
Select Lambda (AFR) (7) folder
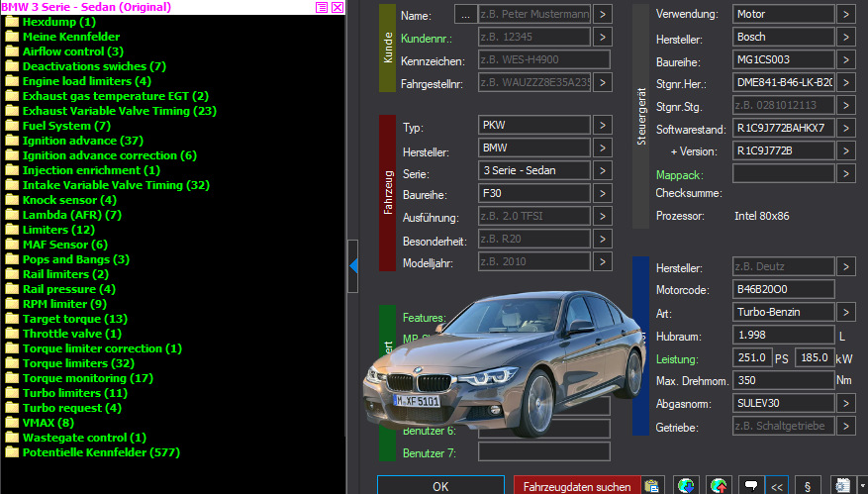point(63,215)
